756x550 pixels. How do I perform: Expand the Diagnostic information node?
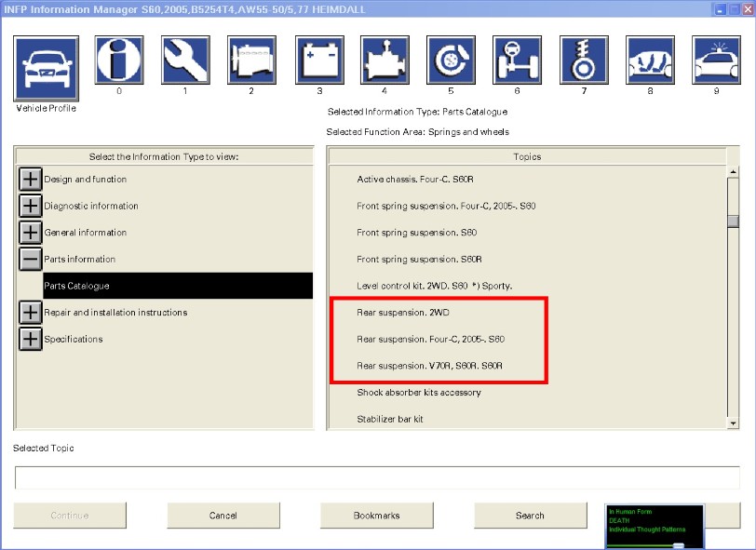[x=31, y=206]
